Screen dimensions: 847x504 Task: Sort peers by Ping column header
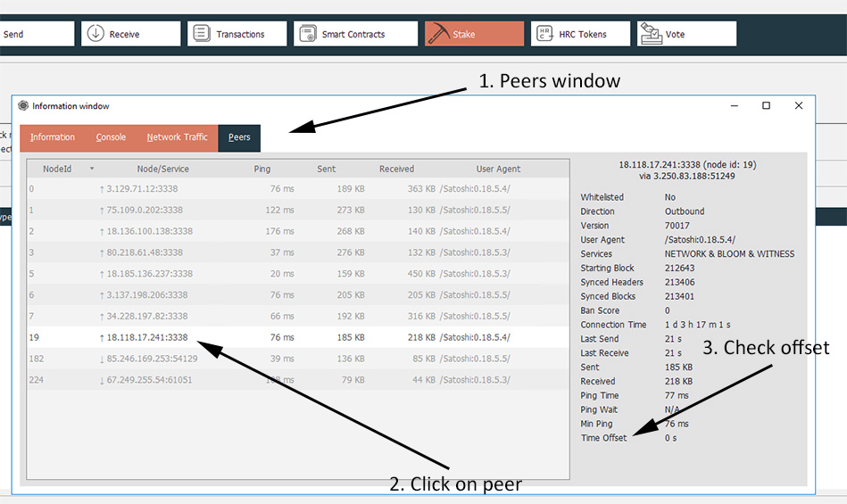(262, 169)
